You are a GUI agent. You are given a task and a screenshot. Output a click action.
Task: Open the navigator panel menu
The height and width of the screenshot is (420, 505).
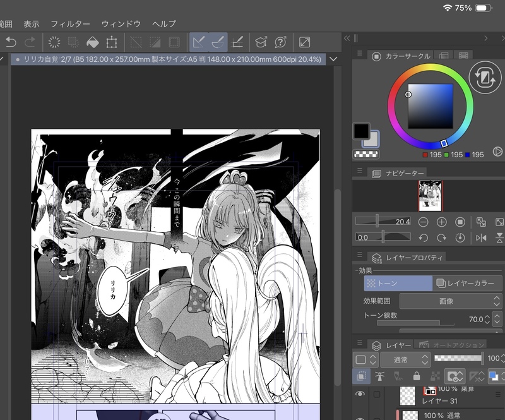click(360, 171)
